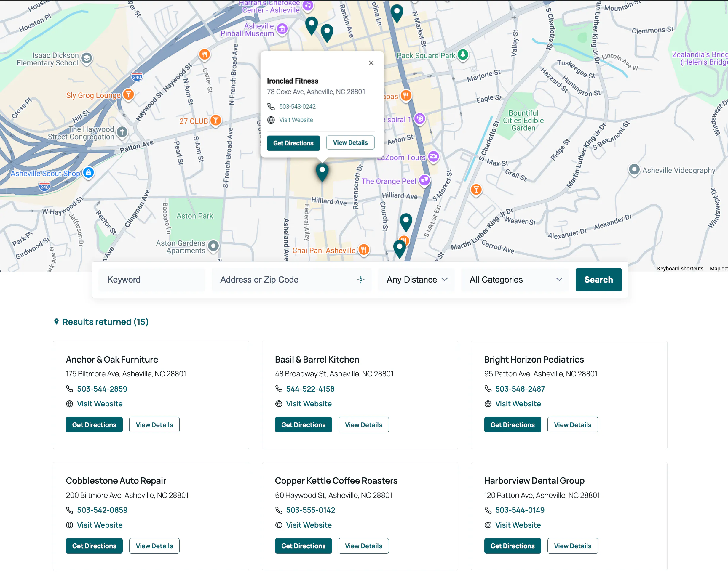Call Basil & Barrel Kitchen 544-522-4158
Viewport: 728px width, 574px height.
coord(310,389)
